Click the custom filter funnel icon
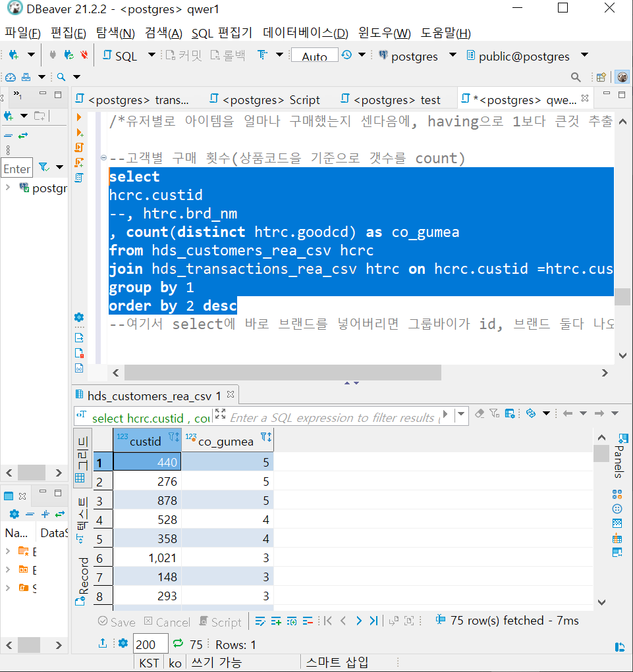 point(495,413)
